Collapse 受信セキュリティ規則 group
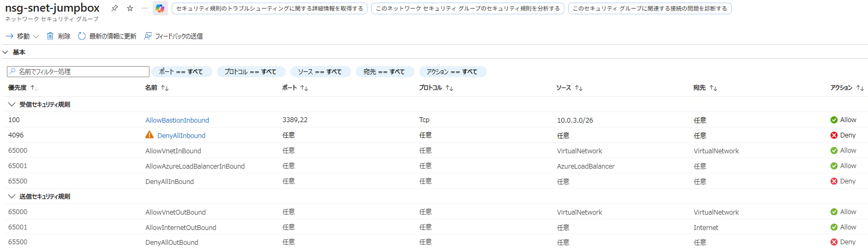The height and width of the screenshot is (249, 868). 12,105
